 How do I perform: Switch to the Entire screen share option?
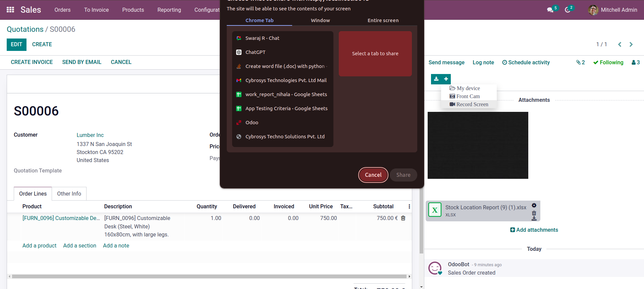click(x=383, y=20)
